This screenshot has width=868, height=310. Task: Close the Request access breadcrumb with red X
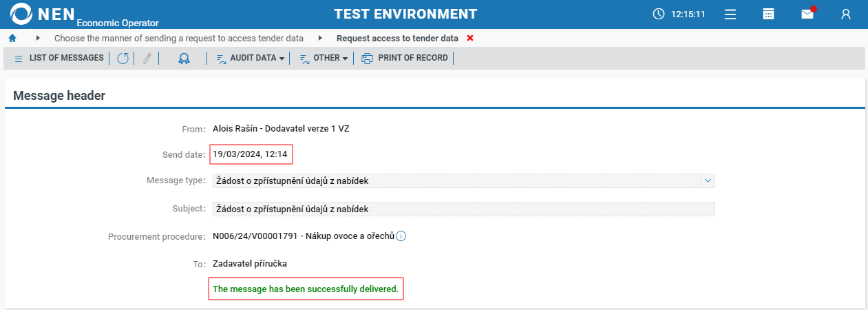[470, 39]
